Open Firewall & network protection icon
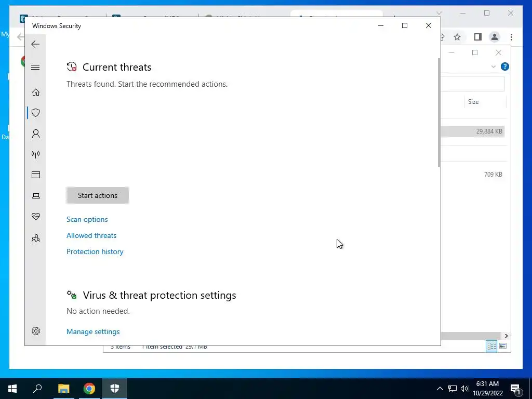Image resolution: width=532 pixels, height=399 pixels. pyautogui.click(x=36, y=154)
